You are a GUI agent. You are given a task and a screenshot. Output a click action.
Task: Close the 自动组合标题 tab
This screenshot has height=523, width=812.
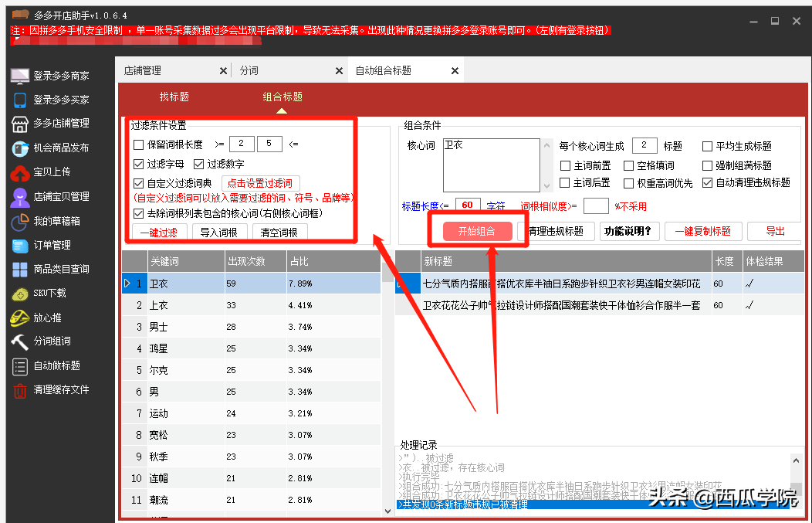pyautogui.click(x=455, y=70)
